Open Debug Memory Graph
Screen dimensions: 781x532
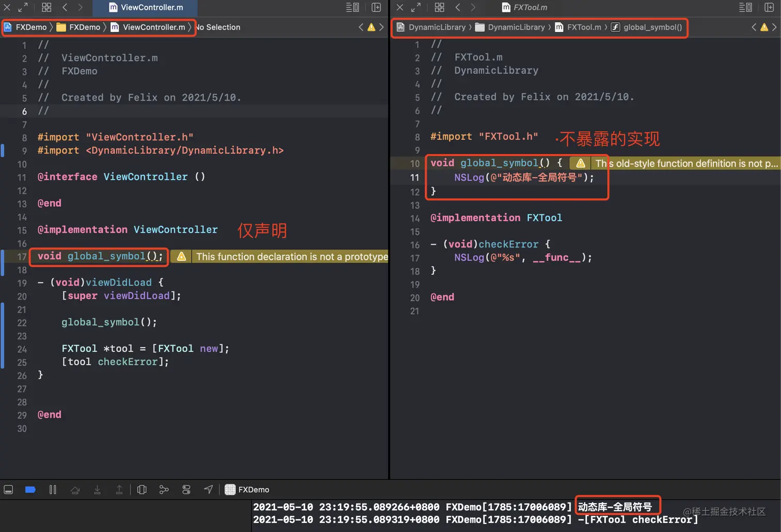[164, 490]
